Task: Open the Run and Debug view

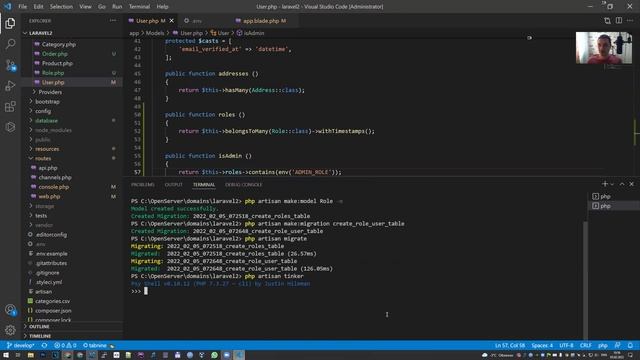Action: click(x=10, y=86)
